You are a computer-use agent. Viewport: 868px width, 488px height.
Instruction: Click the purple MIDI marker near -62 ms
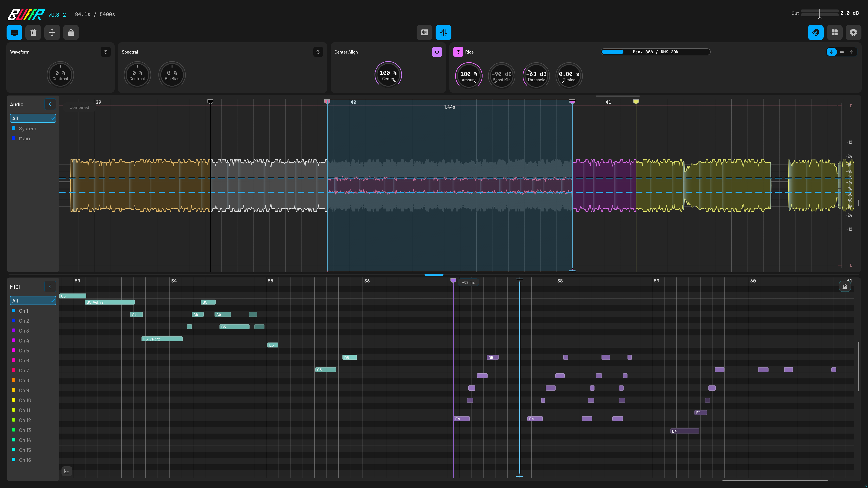pos(453,280)
